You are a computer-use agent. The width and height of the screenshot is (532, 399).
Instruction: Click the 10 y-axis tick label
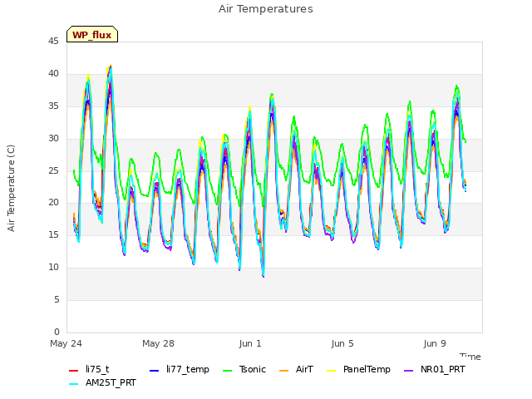pyautogui.click(x=53, y=268)
